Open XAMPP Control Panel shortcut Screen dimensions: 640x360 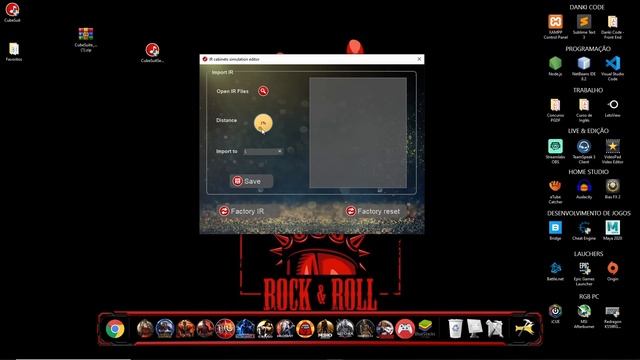point(556,26)
